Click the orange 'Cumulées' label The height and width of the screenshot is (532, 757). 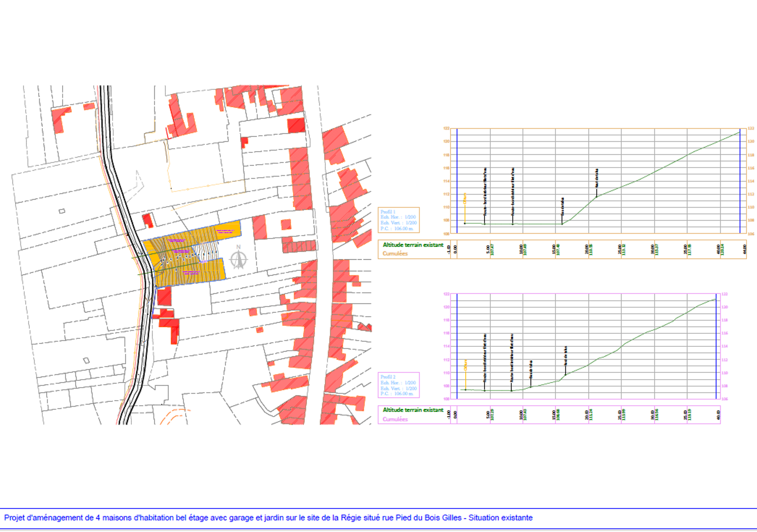pos(395,253)
